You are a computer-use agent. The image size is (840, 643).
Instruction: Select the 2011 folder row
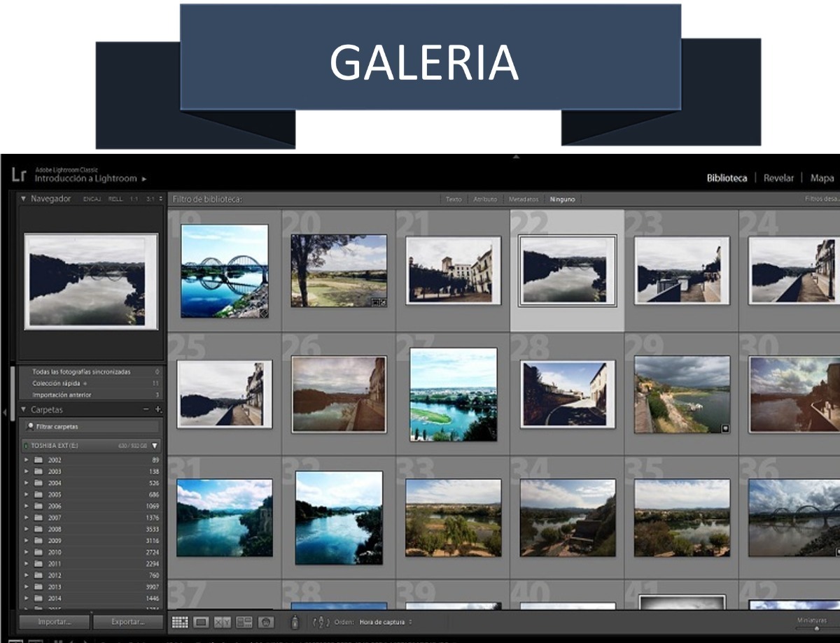click(x=92, y=564)
